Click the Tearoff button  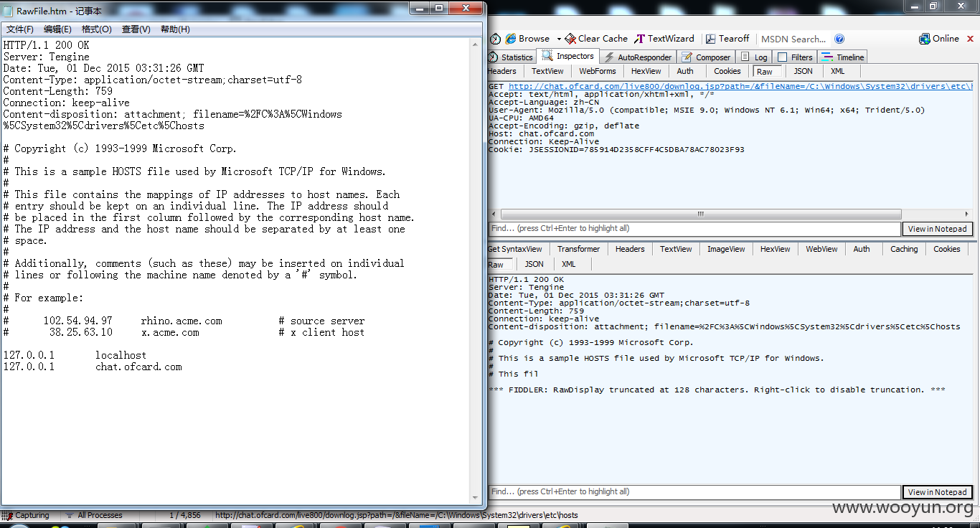[x=727, y=39]
